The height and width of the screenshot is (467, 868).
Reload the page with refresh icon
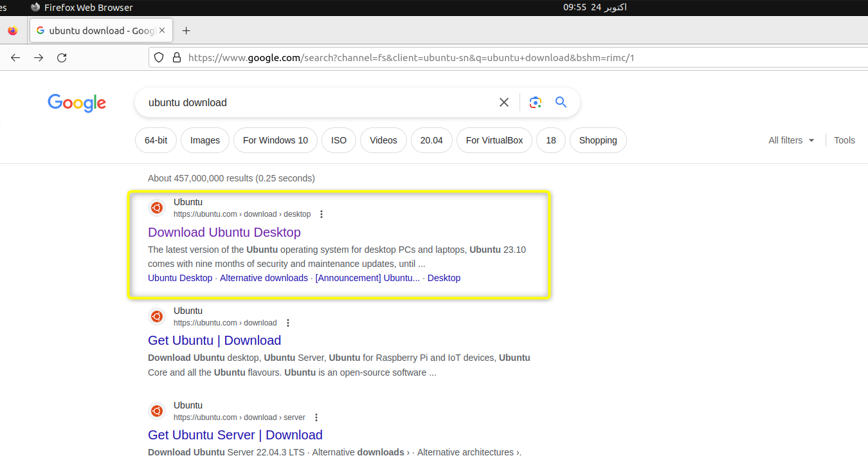coord(62,58)
